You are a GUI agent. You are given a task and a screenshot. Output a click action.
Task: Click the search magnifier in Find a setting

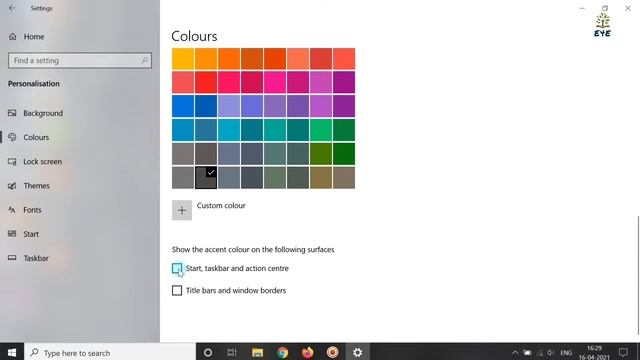(x=144, y=60)
